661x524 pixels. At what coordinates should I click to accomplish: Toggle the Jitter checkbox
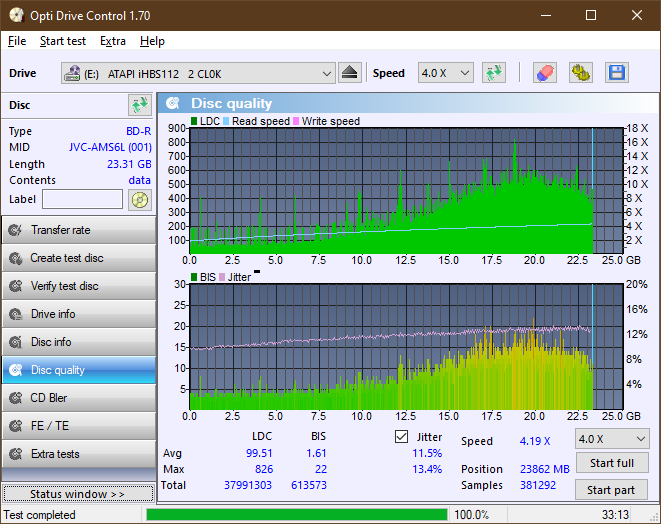(401, 437)
